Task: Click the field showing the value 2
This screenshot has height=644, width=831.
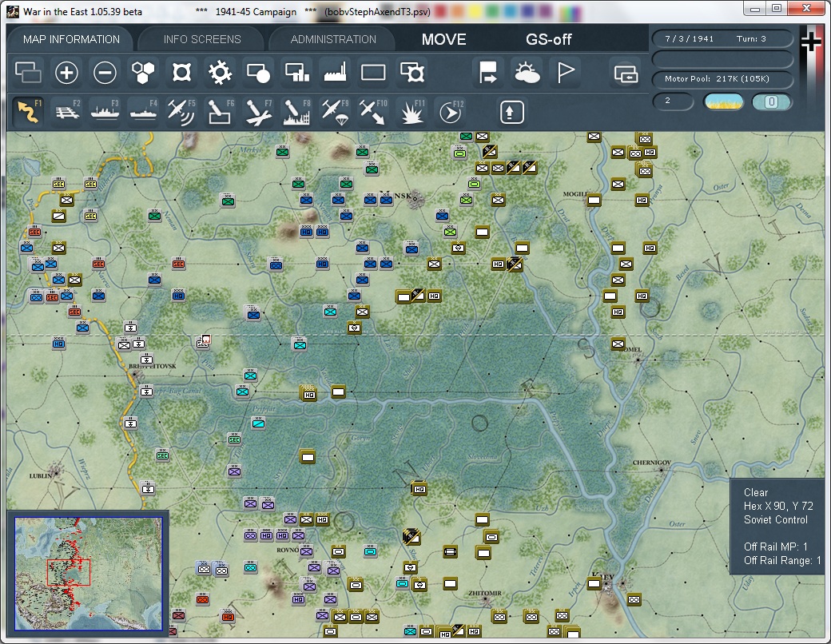Action: [x=673, y=101]
